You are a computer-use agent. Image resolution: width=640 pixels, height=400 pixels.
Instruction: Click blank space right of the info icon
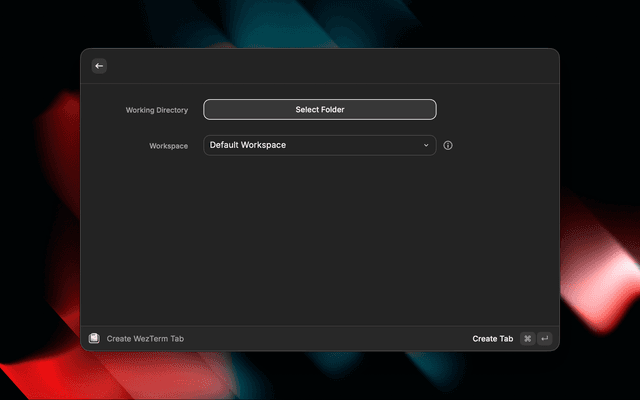click(500, 145)
